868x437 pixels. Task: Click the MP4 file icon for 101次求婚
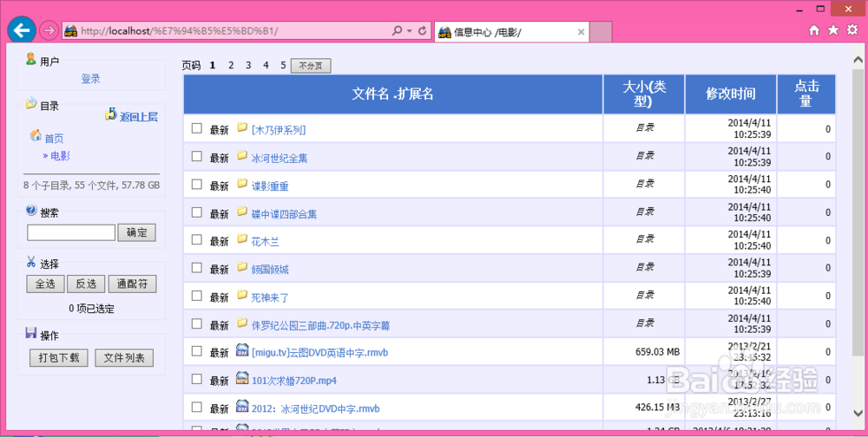(242, 378)
